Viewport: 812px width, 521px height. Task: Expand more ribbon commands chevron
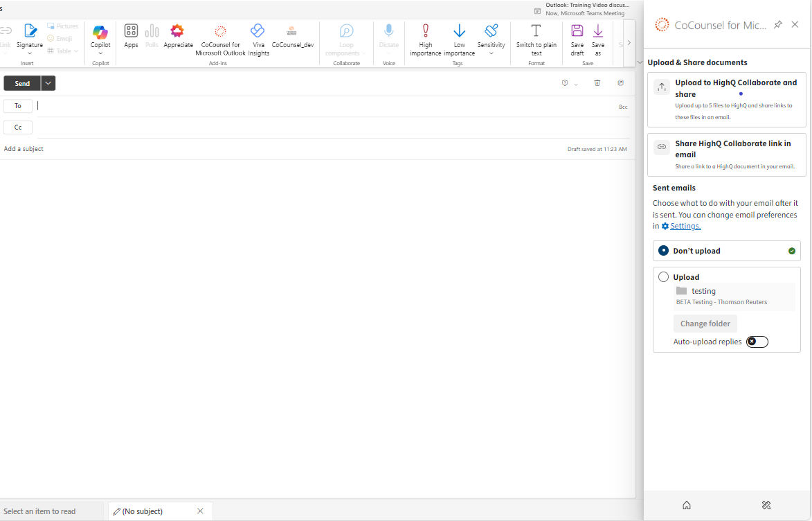(x=629, y=43)
